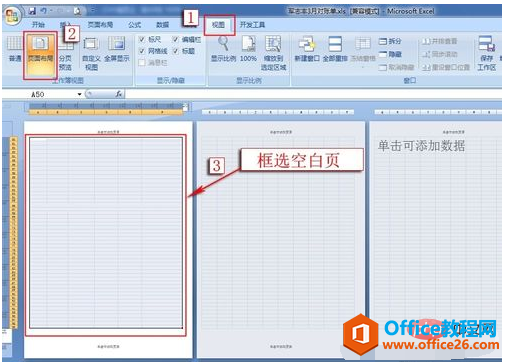This screenshot has width=506, height=362.
Task: Open the View (视图) tab
Action: 218,24
